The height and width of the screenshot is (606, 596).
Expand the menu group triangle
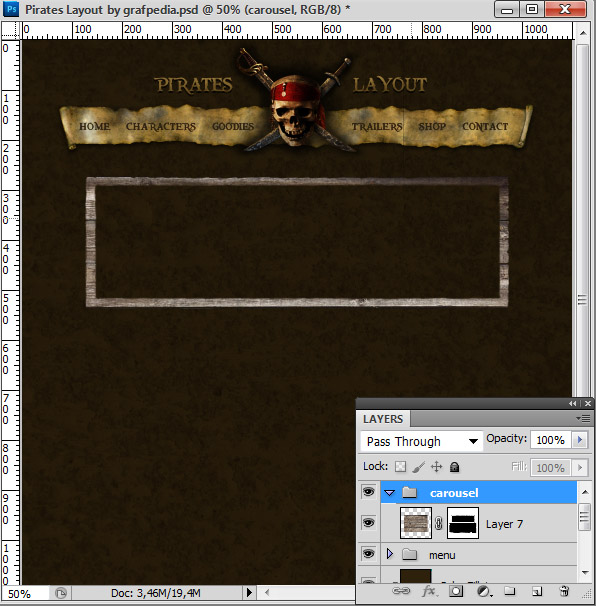(x=390, y=554)
